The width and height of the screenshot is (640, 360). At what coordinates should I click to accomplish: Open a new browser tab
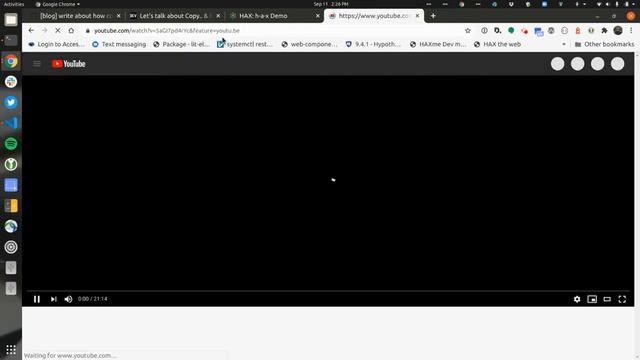tap(433, 16)
